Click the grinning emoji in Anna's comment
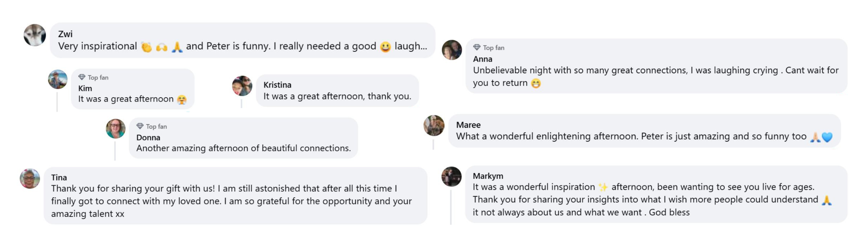This screenshot has width=868, height=241. (536, 83)
